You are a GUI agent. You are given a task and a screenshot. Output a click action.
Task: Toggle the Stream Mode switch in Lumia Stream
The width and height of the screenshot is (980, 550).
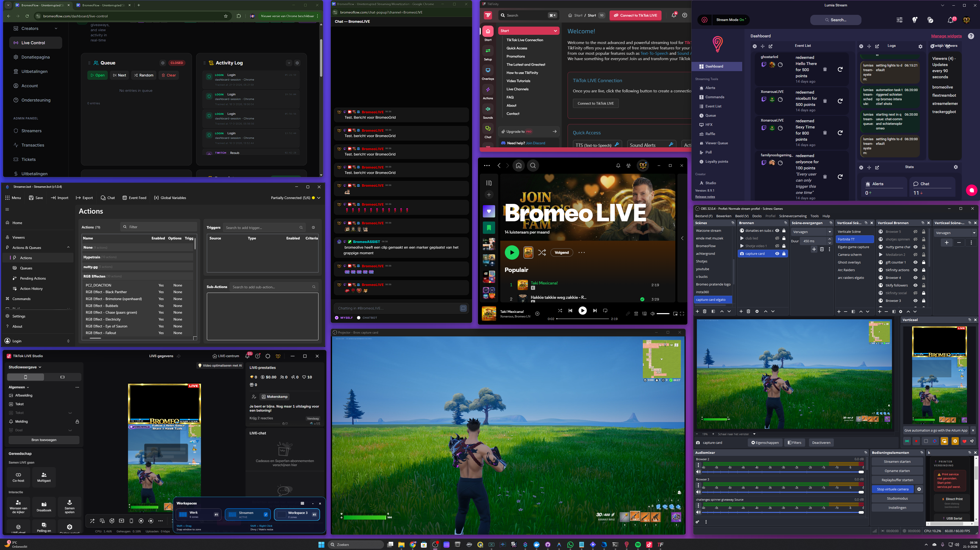pos(730,20)
